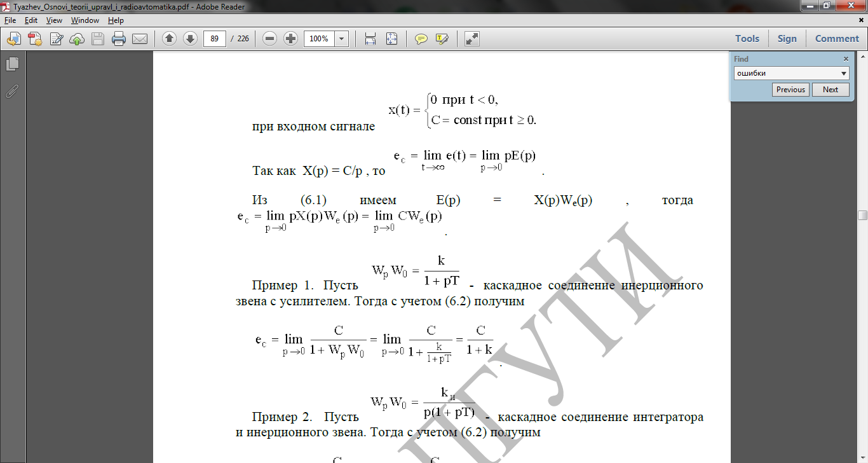Click the Next search result button
This screenshot has height=463, width=868.
click(x=831, y=90)
